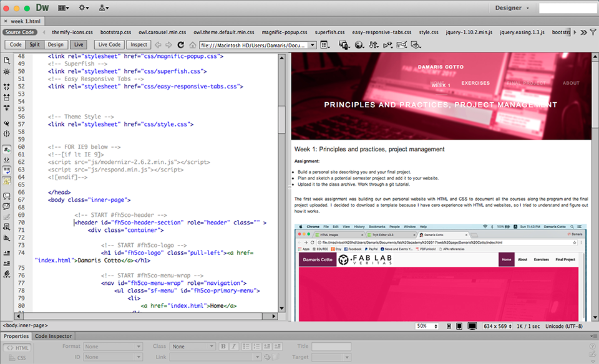Open Visual aids eye icon
Screen dimensions: 599x364
pyautogui.click(x=416, y=45)
